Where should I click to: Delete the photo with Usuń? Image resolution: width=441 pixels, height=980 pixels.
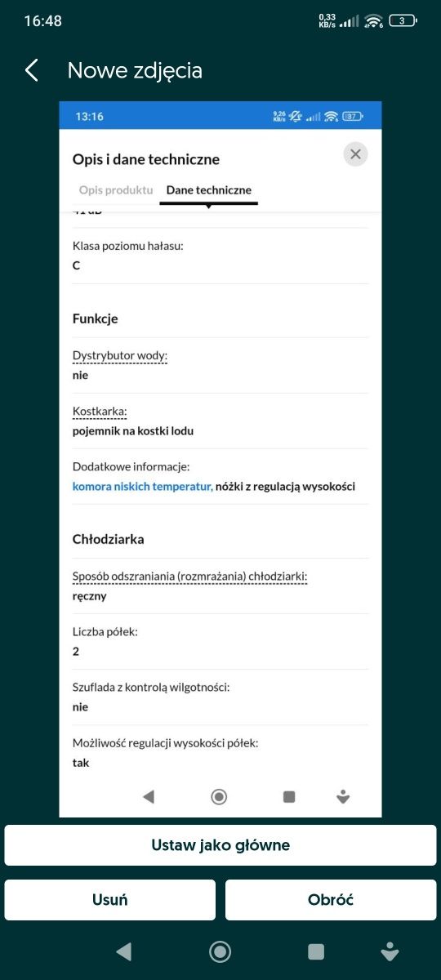(x=110, y=900)
